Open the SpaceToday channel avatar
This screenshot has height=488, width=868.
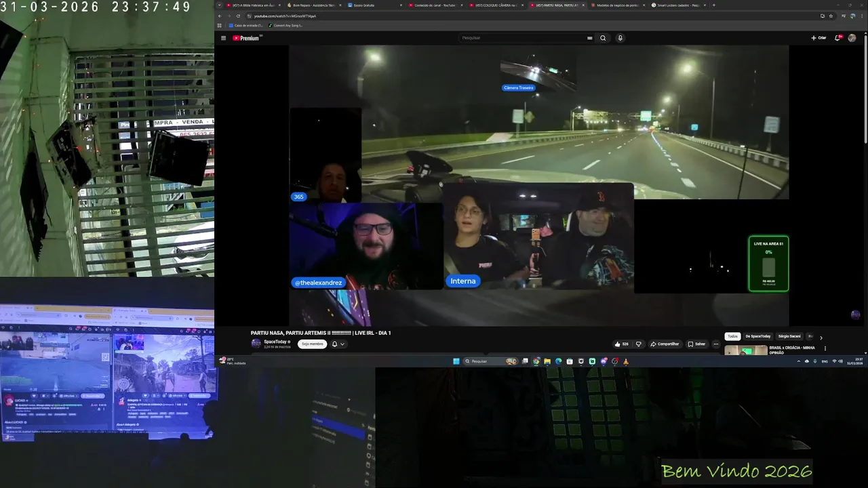(x=256, y=344)
